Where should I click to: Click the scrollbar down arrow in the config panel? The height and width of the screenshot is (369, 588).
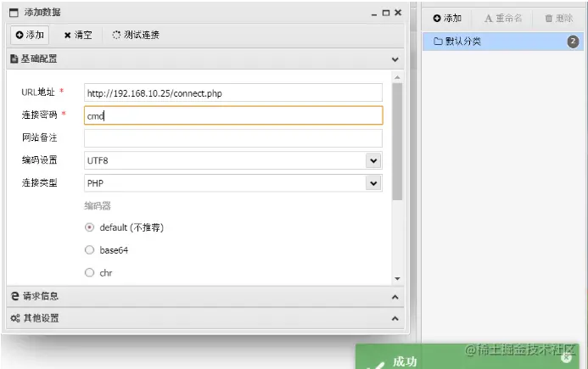coord(397,278)
